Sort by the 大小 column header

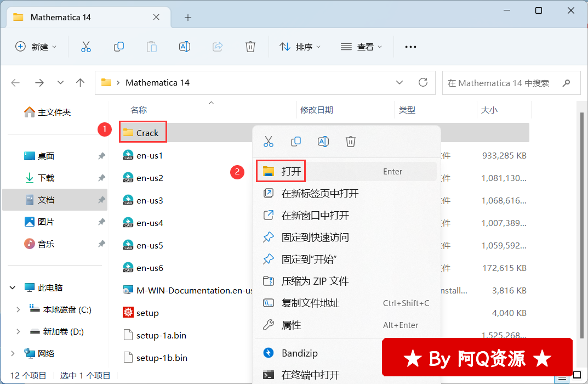coord(489,110)
